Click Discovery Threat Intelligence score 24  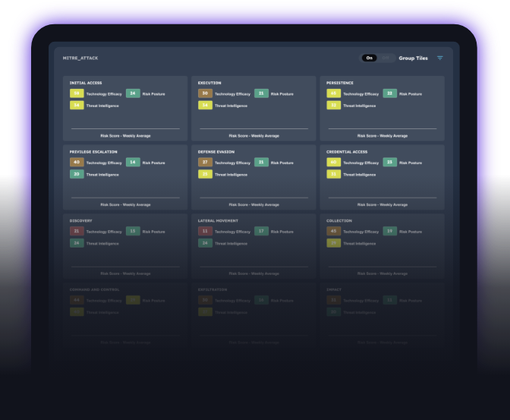click(x=77, y=243)
